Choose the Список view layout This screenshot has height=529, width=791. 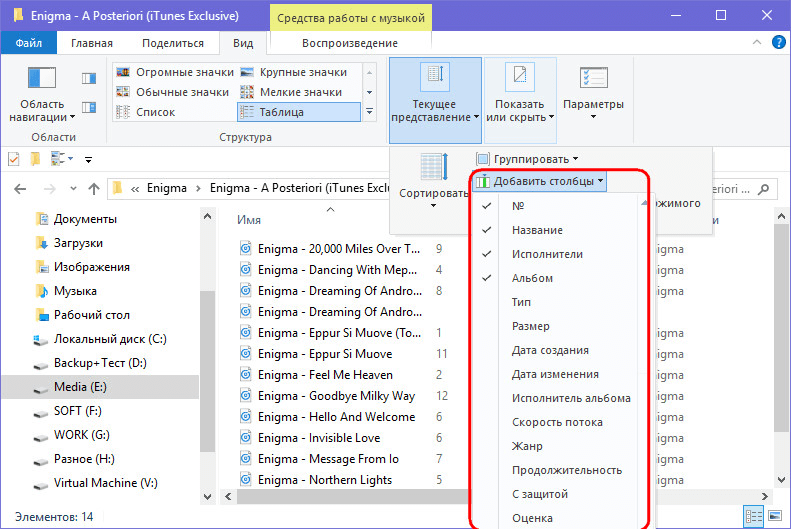coord(146,112)
